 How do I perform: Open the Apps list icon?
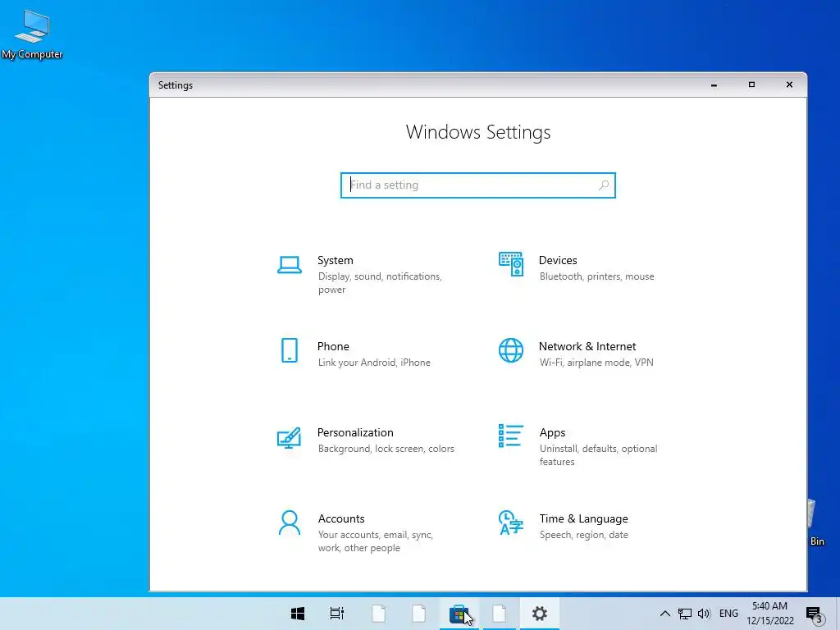click(x=510, y=436)
